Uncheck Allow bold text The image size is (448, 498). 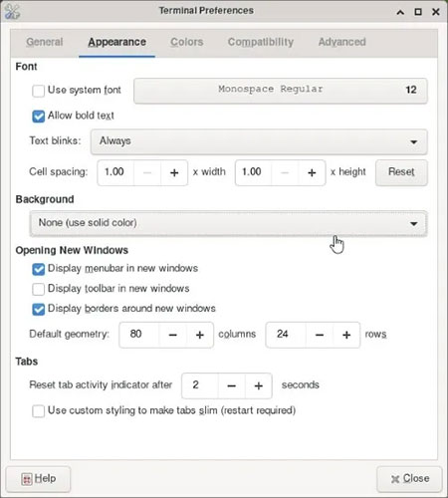pyautogui.click(x=38, y=117)
